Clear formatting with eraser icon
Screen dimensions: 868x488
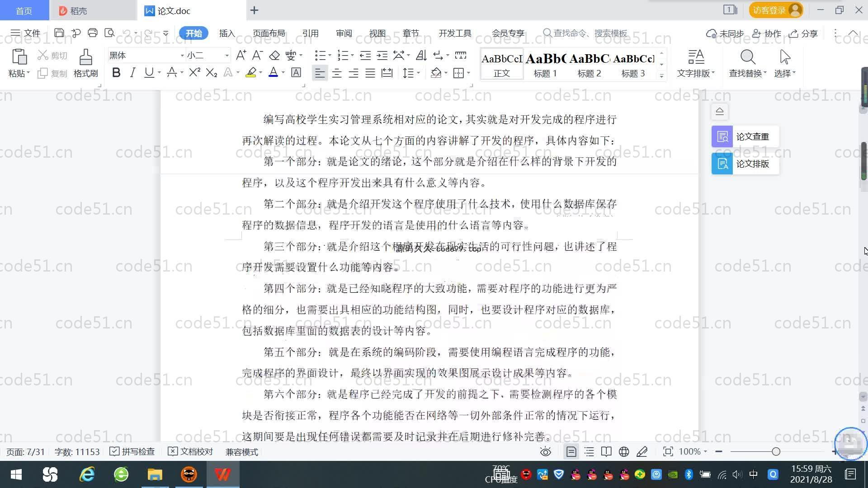tap(274, 56)
